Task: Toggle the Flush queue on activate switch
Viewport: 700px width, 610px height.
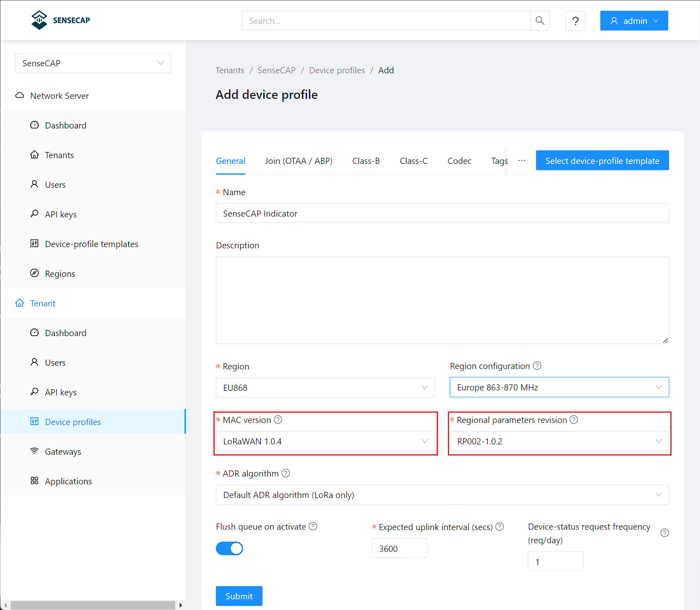Action: (x=229, y=549)
